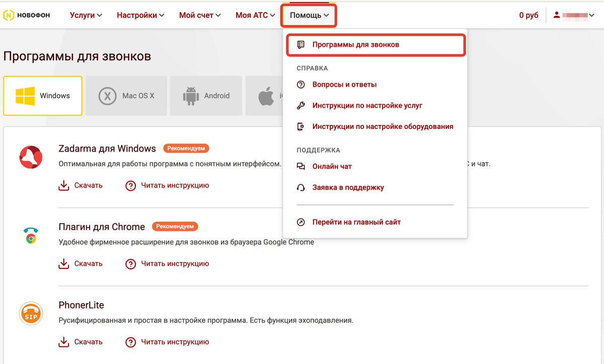Click the external link icon beside Перейти на главный сайт
Image resolution: width=604 pixels, height=364 pixels.
(301, 222)
